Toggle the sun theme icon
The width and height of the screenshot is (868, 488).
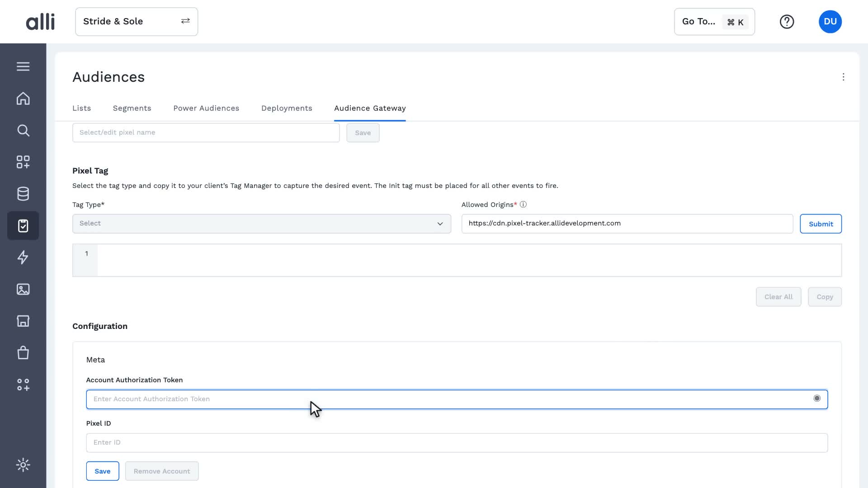[x=23, y=465]
